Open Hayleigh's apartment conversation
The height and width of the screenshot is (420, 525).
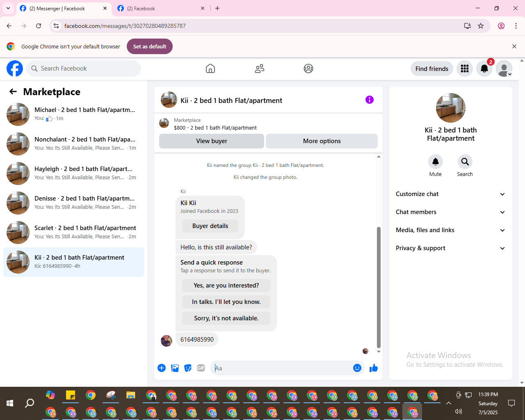pyautogui.click(x=74, y=173)
